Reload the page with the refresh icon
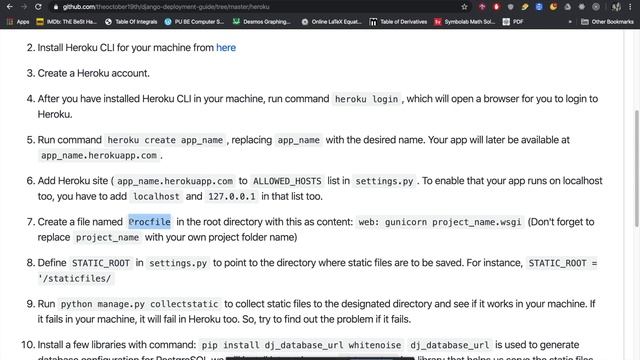This screenshot has width=640, height=360. pos(38,7)
